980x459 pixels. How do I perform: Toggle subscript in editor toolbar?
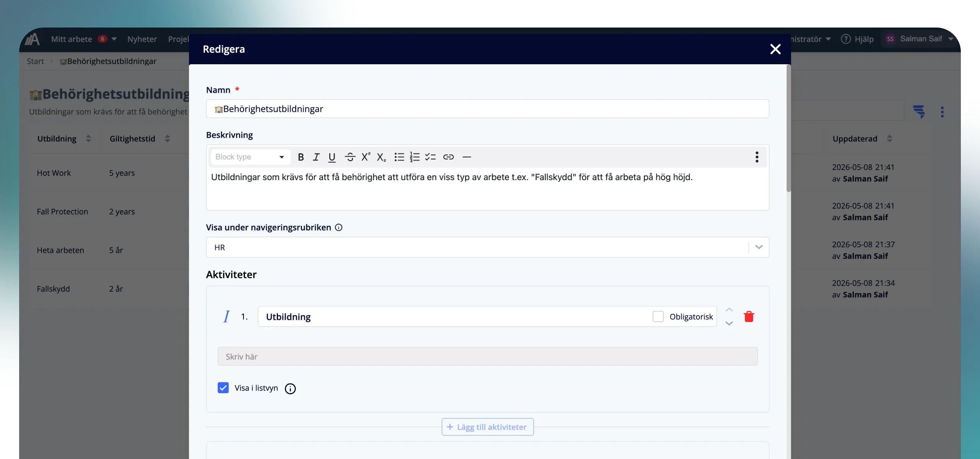[381, 157]
